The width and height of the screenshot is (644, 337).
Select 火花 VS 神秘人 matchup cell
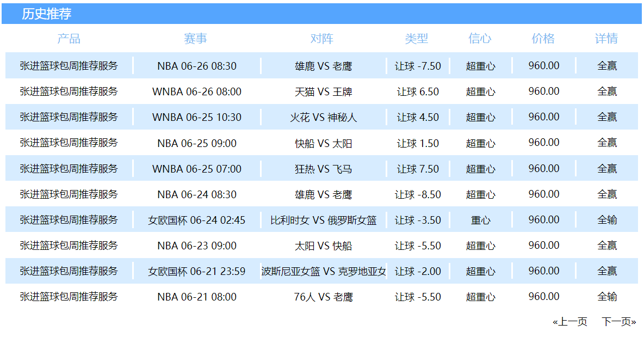click(x=323, y=117)
